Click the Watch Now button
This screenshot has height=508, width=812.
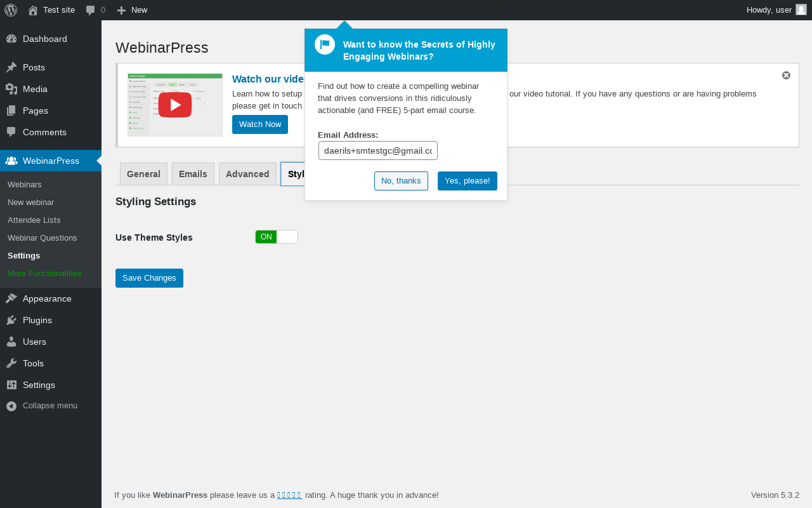point(260,124)
